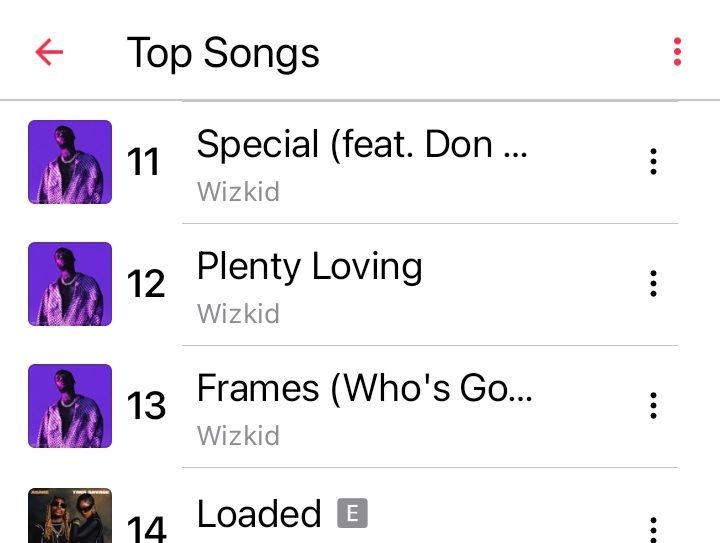The width and height of the screenshot is (720, 543).
Task: Play the Loaded track
Action: pos(259,513)
